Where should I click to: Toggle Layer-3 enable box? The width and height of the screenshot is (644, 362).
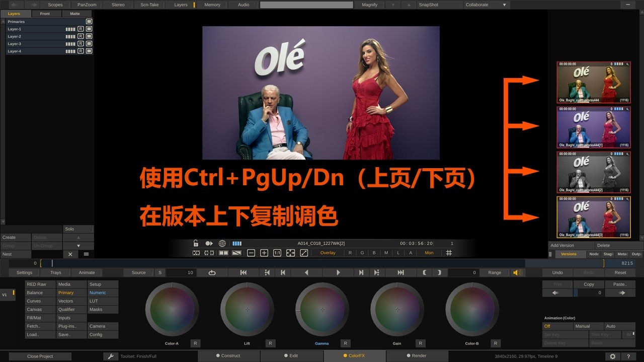coord(89,44)
